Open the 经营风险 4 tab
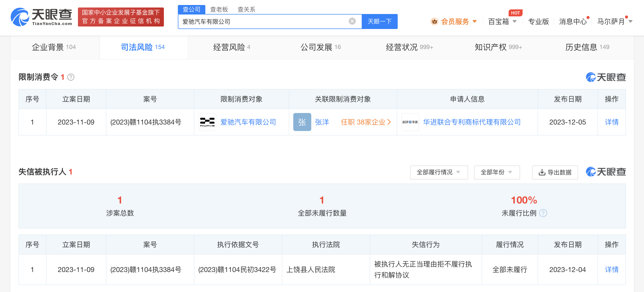The height and width of the screenshot is (292, 644). click(x=232, y=47)
